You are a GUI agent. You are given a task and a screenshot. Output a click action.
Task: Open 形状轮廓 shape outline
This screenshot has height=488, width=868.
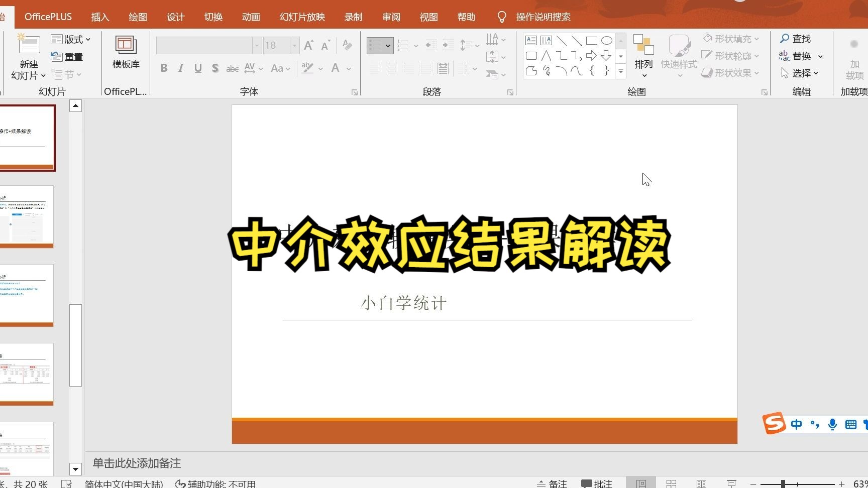(x=731, y=56)
